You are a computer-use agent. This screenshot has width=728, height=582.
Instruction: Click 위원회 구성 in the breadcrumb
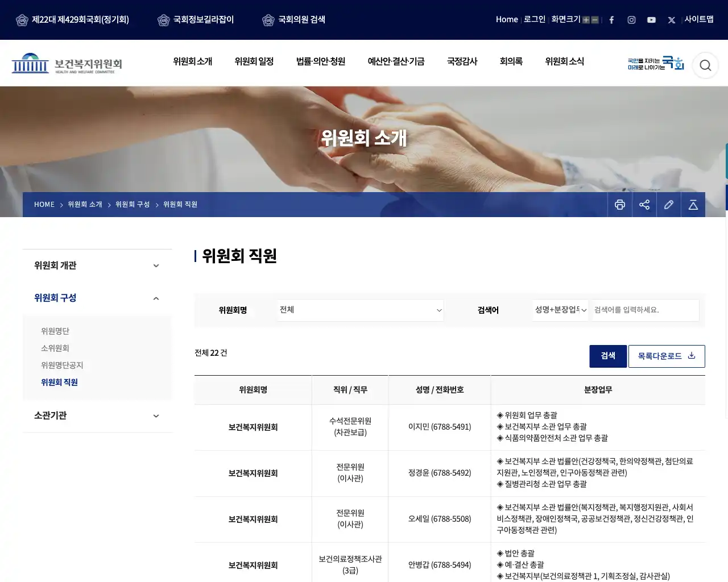[133, 205]
